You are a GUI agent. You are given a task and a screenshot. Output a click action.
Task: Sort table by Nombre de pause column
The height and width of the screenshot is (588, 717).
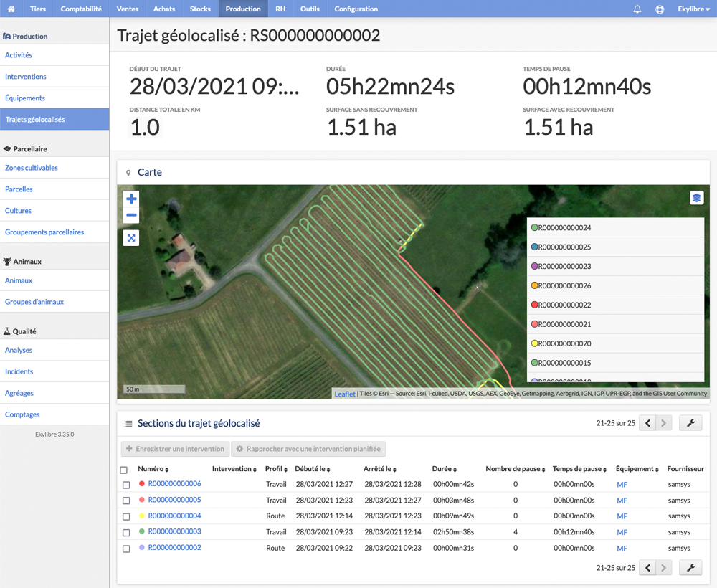pos(516,469)
